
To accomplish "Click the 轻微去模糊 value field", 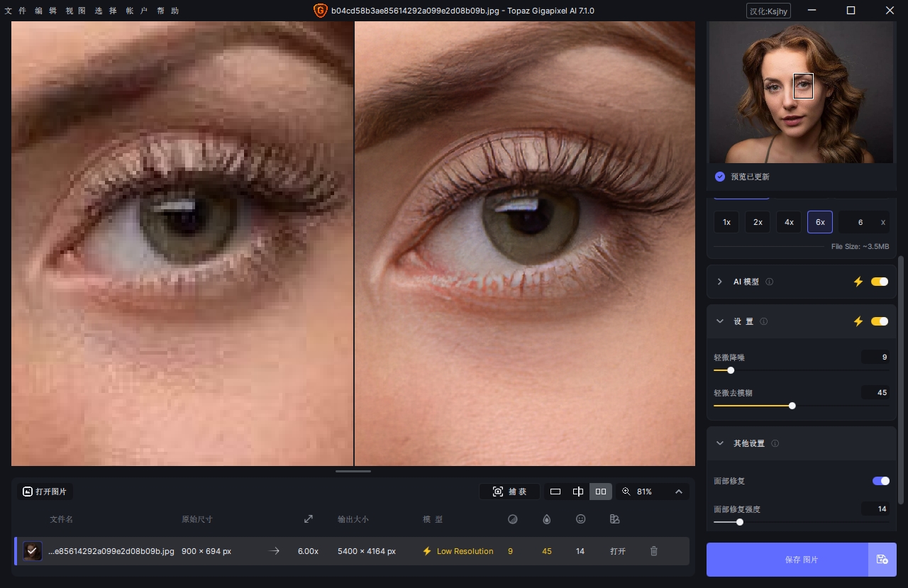I will tap(875, 392).
